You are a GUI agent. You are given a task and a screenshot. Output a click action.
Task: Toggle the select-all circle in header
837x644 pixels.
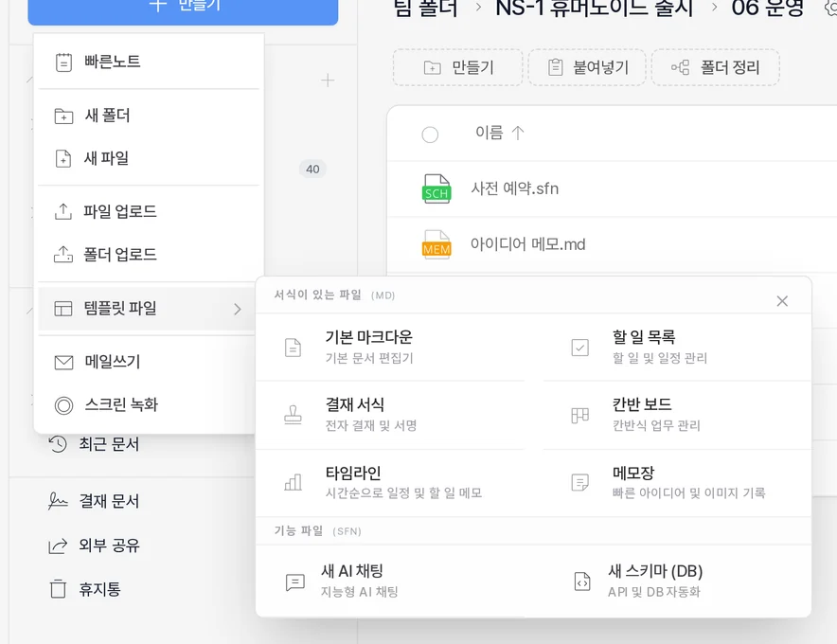click(x=430, y=134)
